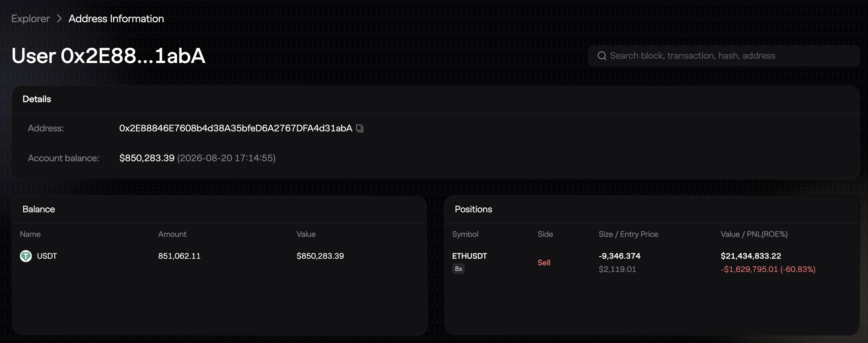Select the ETHUSDT position symbol
This screenshot has width=868, height=343.
pos(469,256)
